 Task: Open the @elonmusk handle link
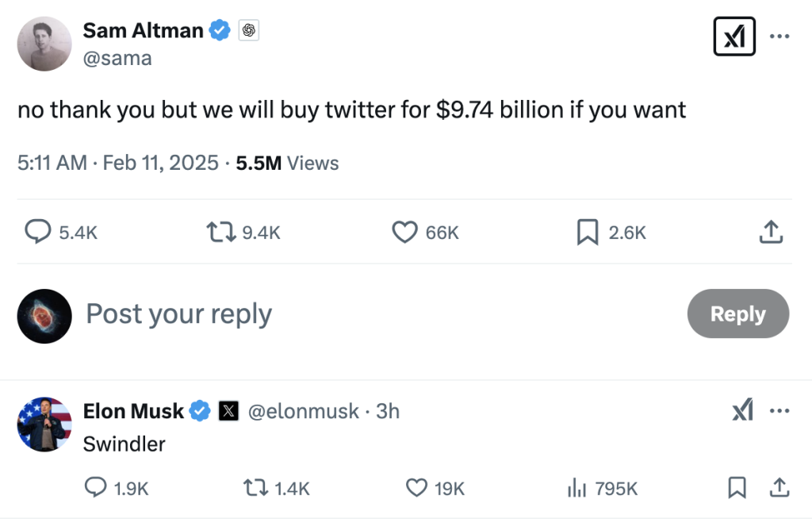pyautogui.click(x=303, y=411)
